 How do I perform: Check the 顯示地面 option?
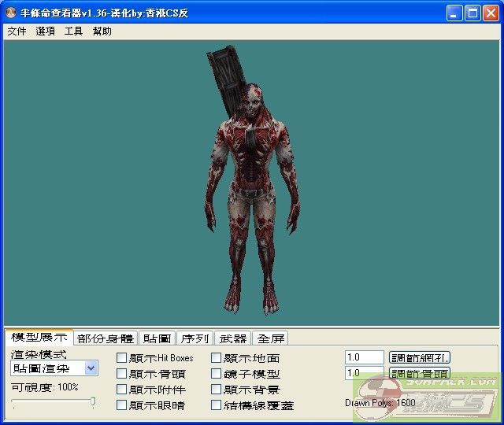pyautogui.click(x=217, y=358)
